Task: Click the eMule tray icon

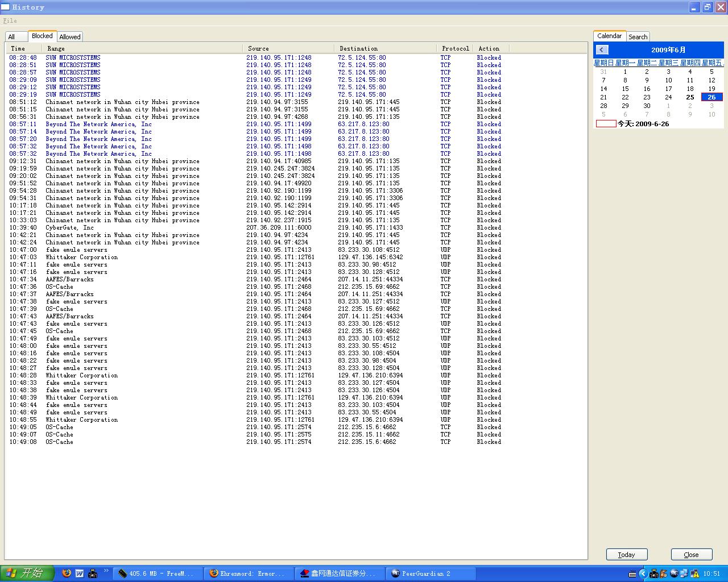Action: (663, 573)
